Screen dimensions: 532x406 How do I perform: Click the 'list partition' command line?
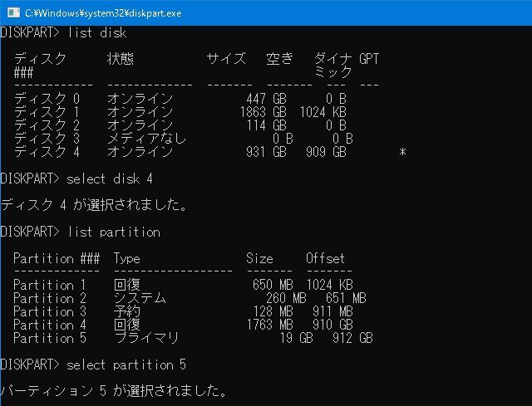[x=80, y=232]
